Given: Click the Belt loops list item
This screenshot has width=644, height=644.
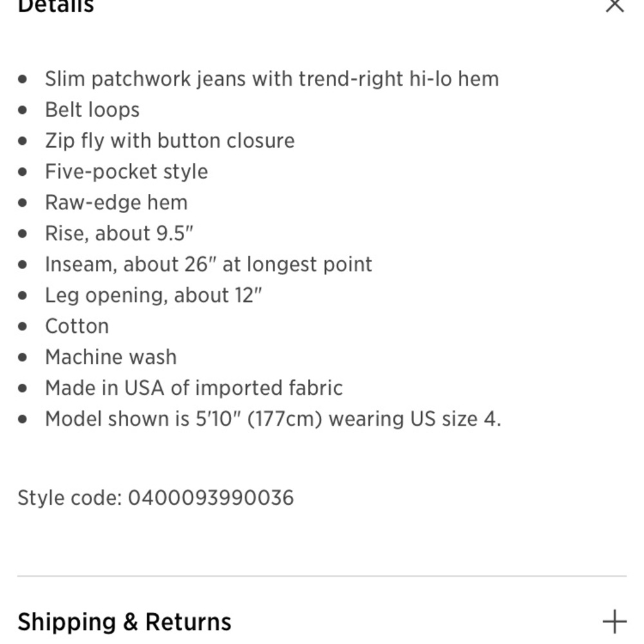Looking at the screenshot, I should pyautogui.click(x=92, y=109).
